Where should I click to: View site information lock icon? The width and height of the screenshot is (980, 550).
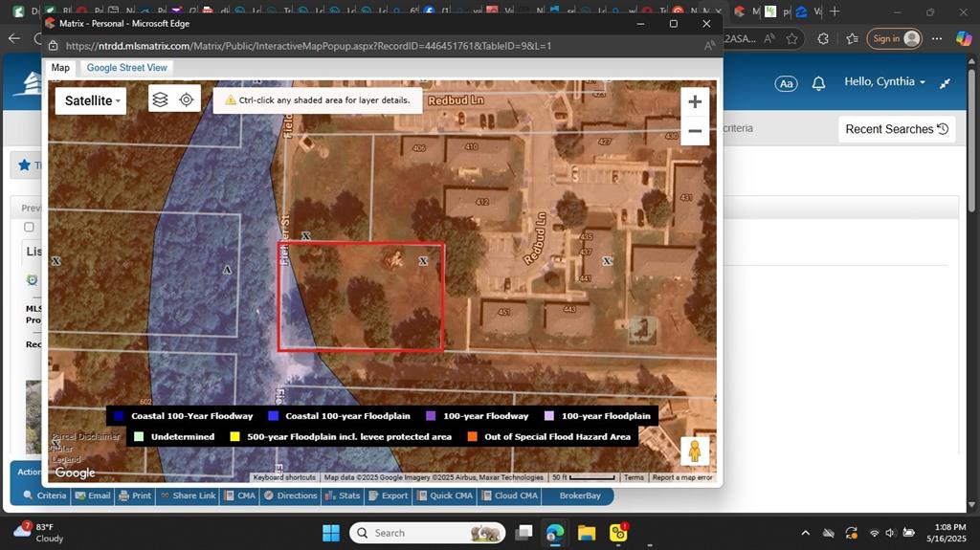pos(54,46)
